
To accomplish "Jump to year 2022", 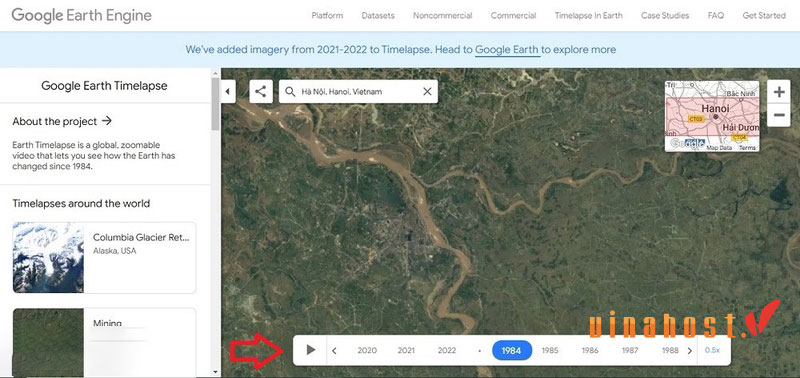I will coord(446,350).
